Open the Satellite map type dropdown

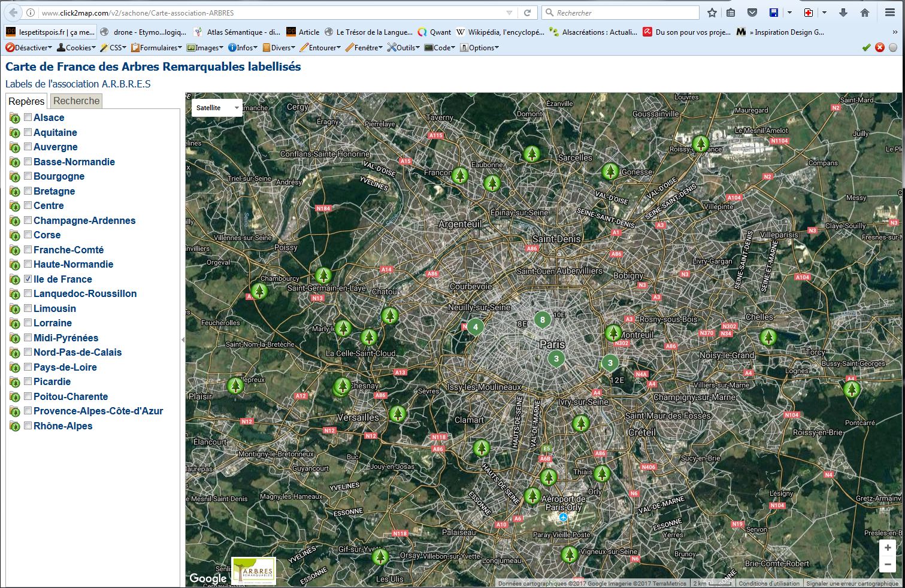coord(217,108)
